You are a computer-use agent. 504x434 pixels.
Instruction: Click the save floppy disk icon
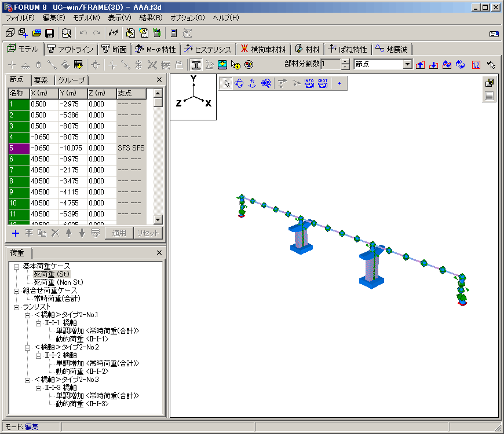50,33
